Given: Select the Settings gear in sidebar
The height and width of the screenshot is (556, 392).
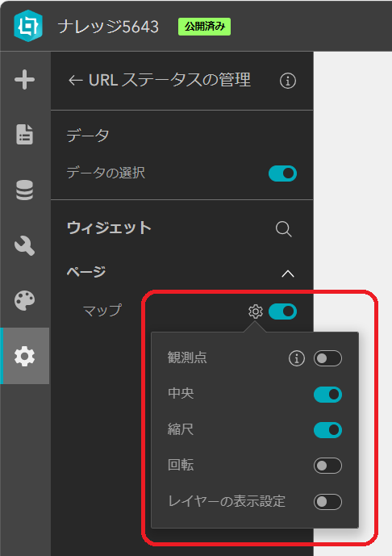Looking at the screenshot, I should point(24,357).
